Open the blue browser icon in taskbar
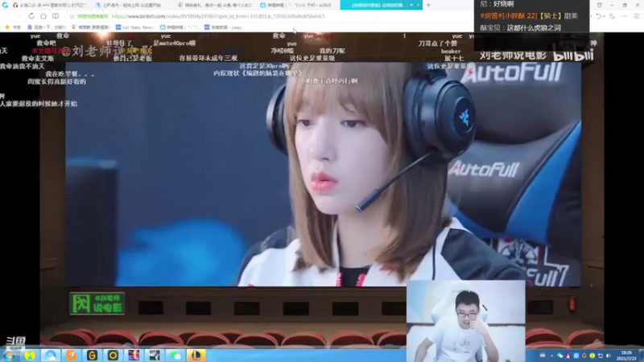This screenshot has width=644, height=362. coord(51,355)
